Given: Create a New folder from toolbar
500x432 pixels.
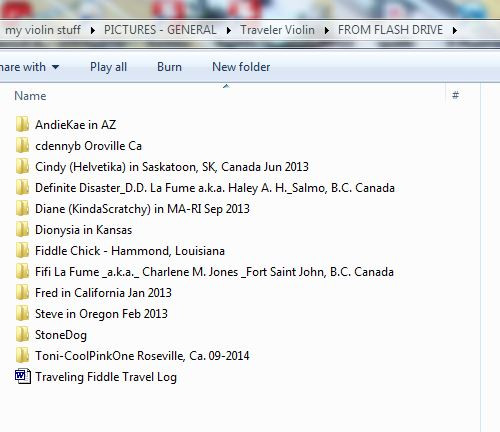Looking at the screenshot, I should (x=241, y=67).
